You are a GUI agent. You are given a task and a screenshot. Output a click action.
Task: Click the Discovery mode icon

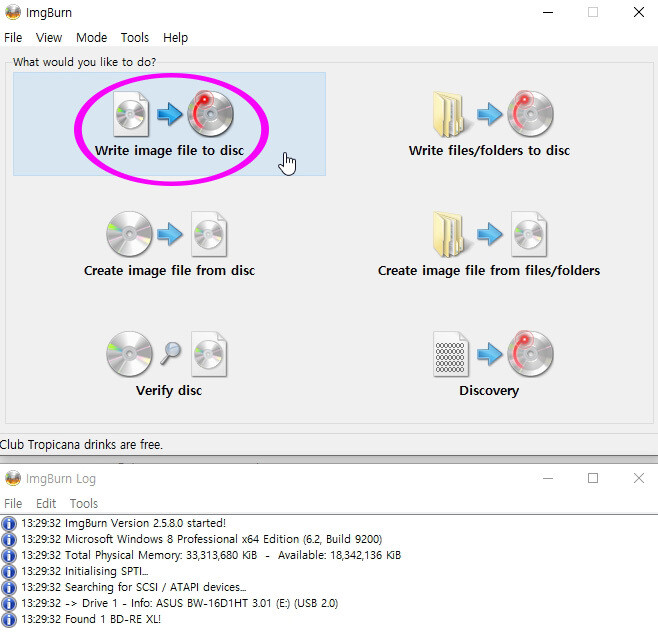(493, 354)
